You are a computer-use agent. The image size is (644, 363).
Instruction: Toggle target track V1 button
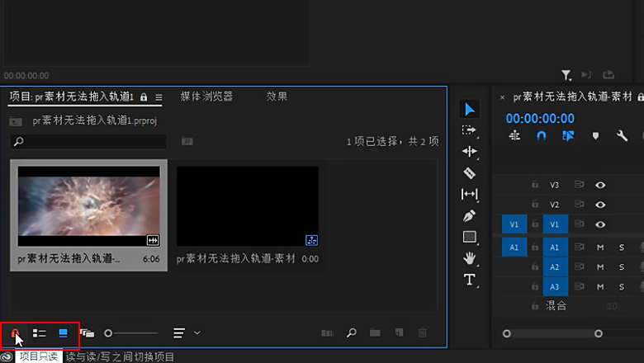point(556,224)
